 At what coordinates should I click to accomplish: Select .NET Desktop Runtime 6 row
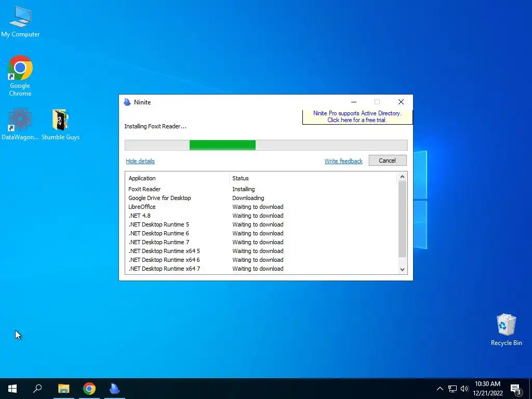click(261, 233)
